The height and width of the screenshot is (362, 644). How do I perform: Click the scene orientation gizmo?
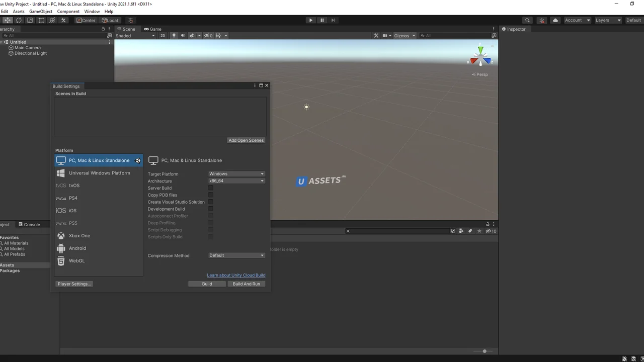coord(480,56)
